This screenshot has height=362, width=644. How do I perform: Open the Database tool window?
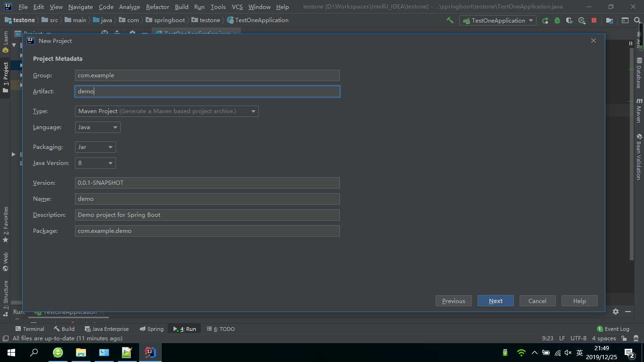pyautogui.click(x=639, y=73)
